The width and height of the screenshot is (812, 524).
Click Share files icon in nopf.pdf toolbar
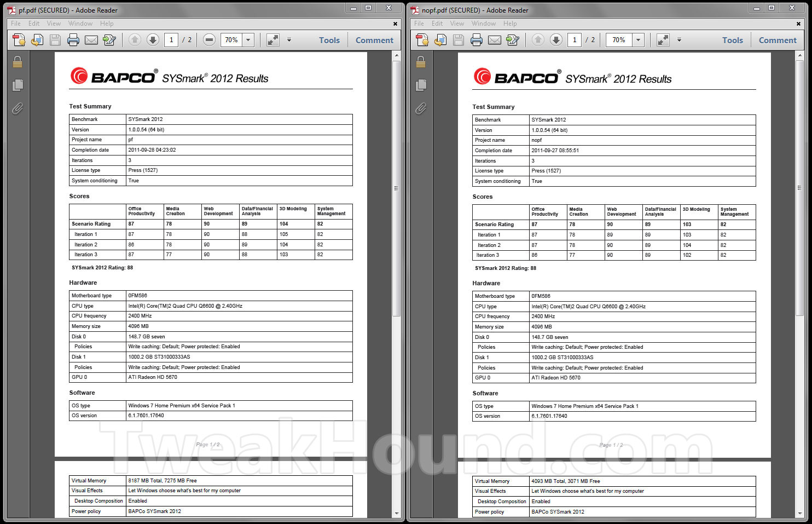click(440, 40)
